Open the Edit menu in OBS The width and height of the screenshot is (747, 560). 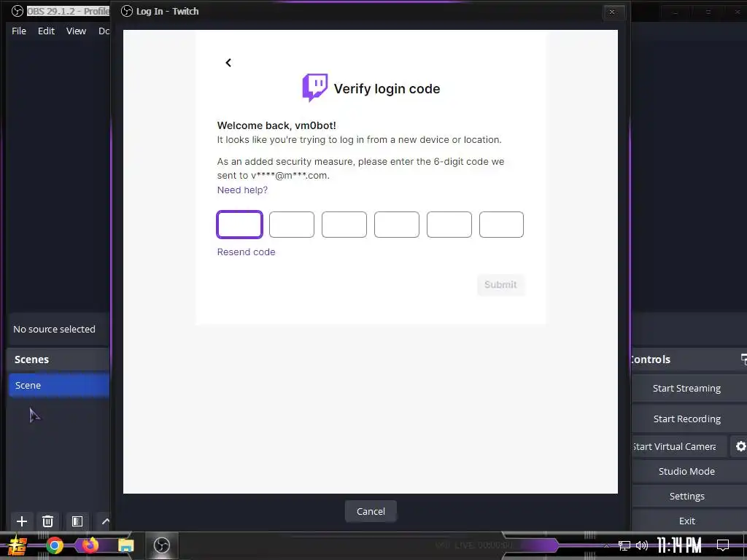(x=46, y=31)
